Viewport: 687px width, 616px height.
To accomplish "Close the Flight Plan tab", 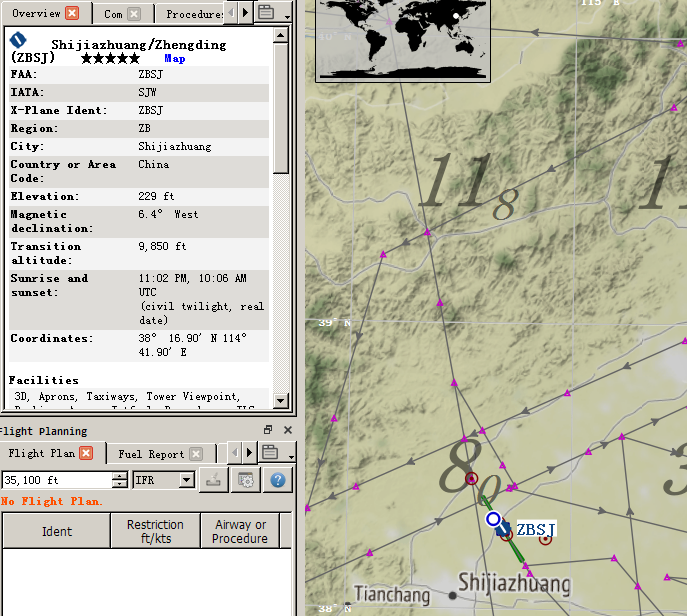I will [86, 453].
